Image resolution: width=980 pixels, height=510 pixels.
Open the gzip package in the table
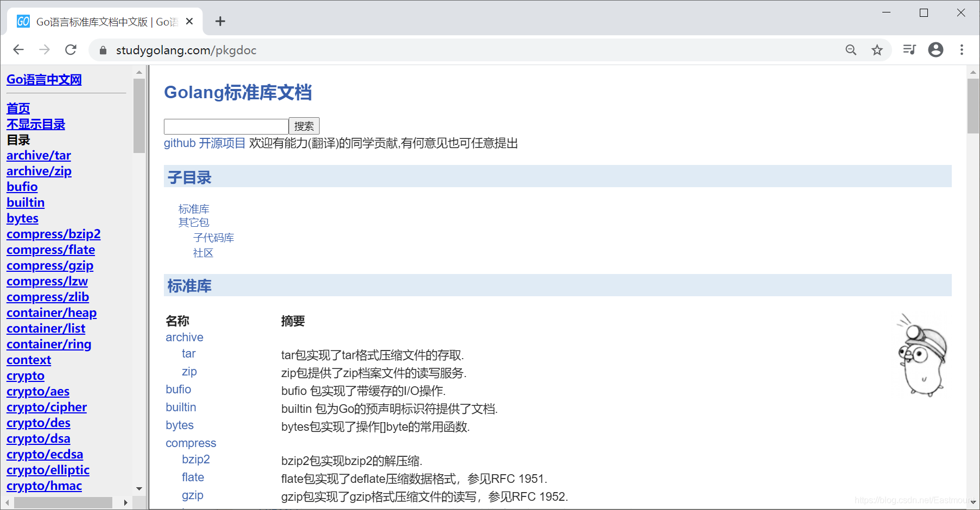[193, 495]
